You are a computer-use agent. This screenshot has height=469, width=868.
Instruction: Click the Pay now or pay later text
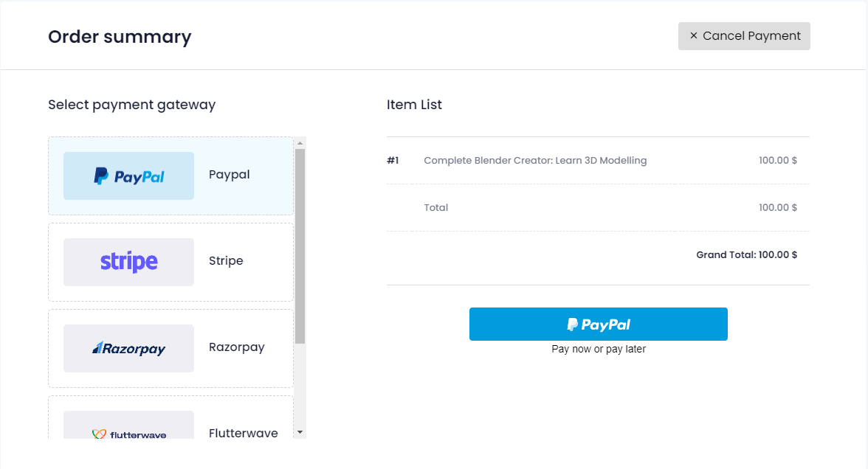point(598,349)
